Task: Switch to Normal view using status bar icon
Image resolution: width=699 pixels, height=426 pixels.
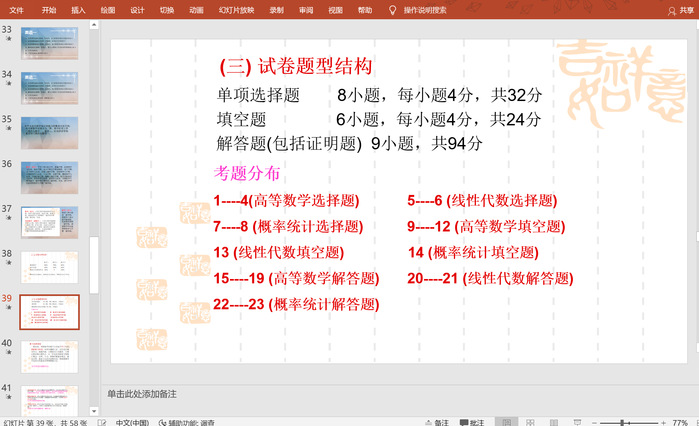Action: pyautogui.click(x=507, y=422)
